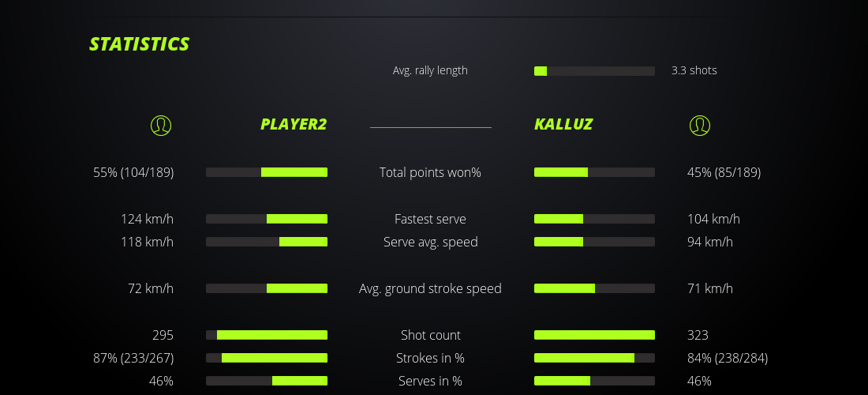Click Kalluz's Shot count bar
The width and height of the screenshot is (868, 395).
(594, 335)
